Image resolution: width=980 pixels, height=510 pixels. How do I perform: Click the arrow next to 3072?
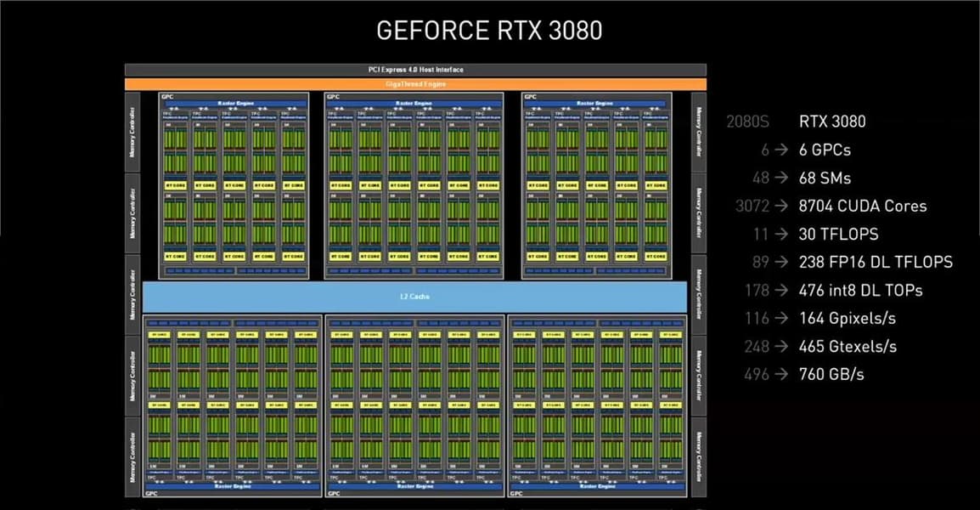pos(781,206)
